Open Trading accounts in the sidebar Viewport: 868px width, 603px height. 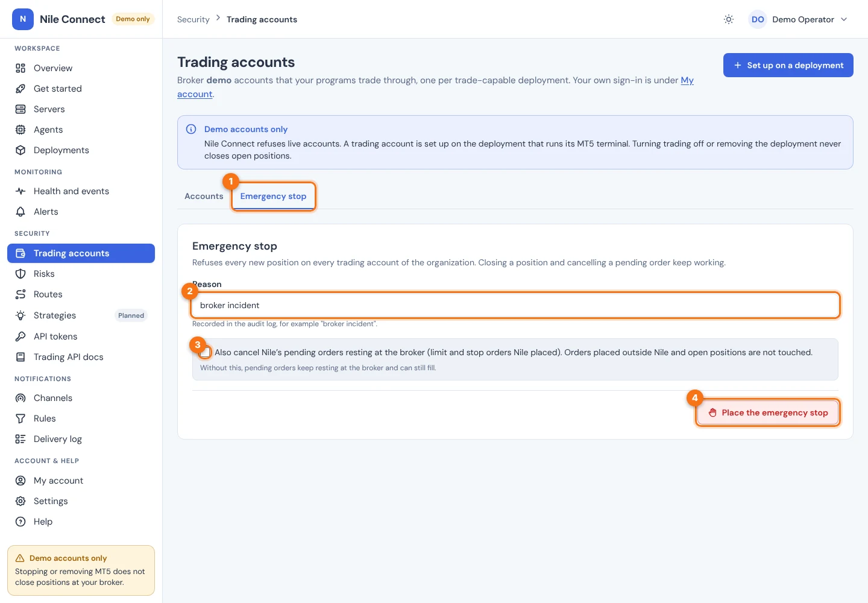click(x=81, y=253)
